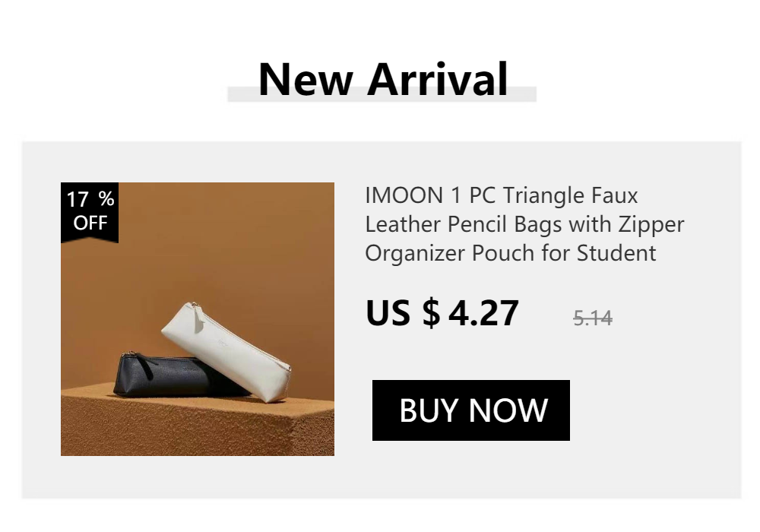Click the 17% OFF discount badge
Viewport: 760px width, 532px height.
pyautogui.click(x=90, y=212)
